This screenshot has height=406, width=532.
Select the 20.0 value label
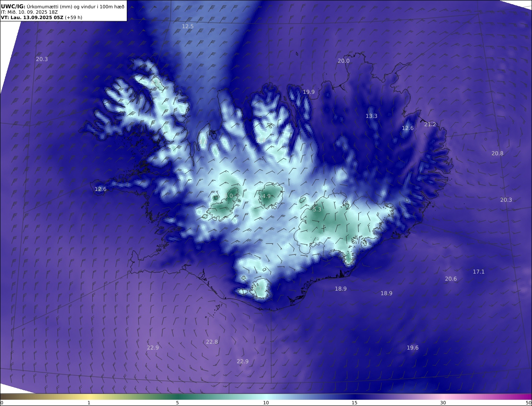pyautogui.click(x=343, y=61)
